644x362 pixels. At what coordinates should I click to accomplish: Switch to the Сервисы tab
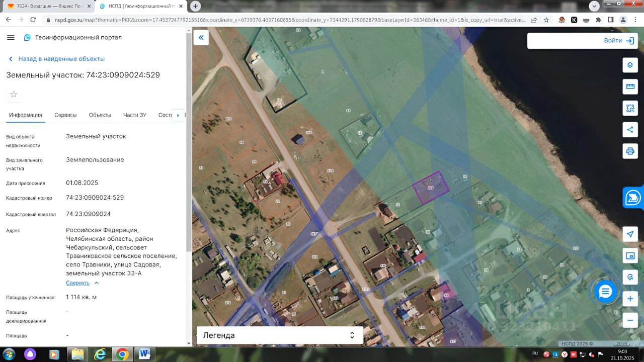pyautogui.click(x=65, y=115)
